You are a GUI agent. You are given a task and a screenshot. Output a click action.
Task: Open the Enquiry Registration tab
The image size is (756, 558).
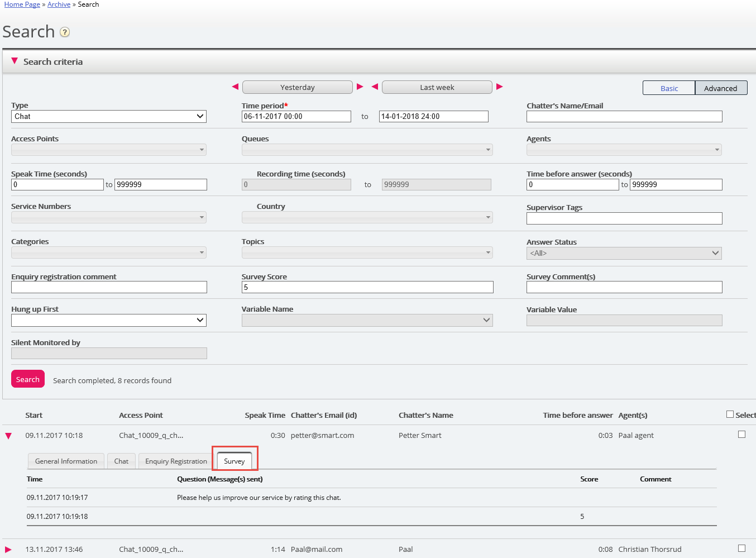coord(176,461)
